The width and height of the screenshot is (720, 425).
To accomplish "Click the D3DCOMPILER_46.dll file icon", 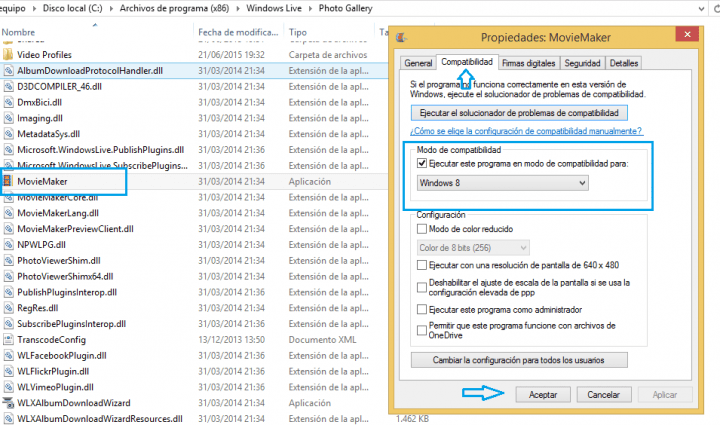I will [8, 86].
